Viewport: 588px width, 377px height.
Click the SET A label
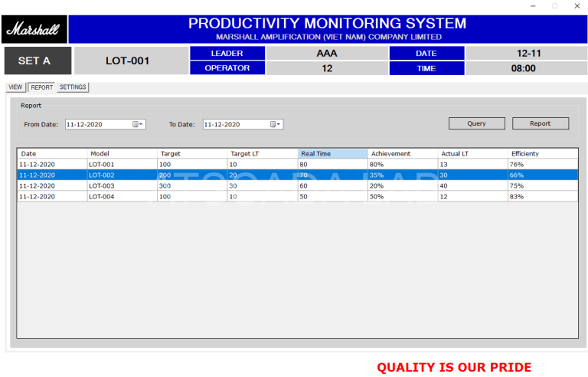point(38,61)
